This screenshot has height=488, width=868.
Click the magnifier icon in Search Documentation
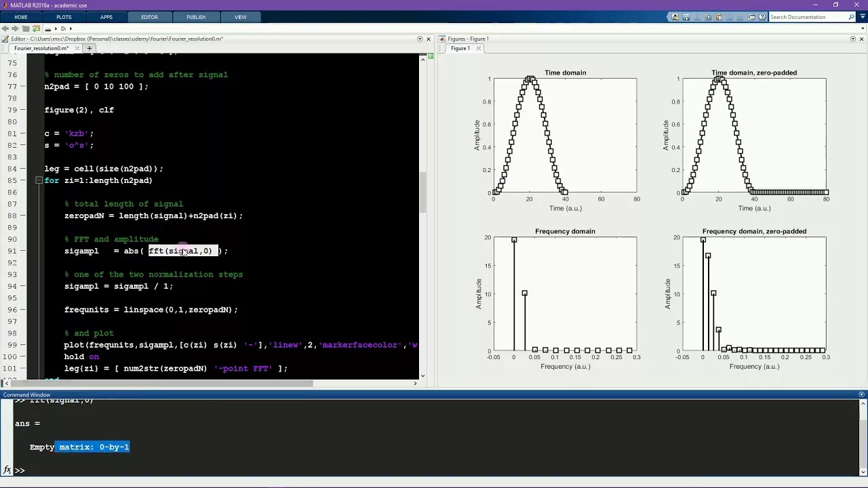(x=852, y=17)
